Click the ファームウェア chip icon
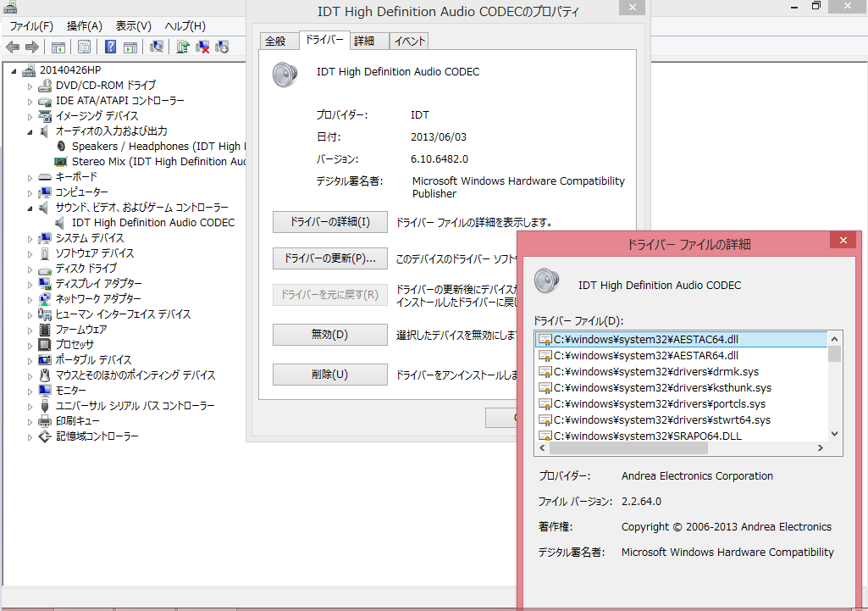 [45, 330]
